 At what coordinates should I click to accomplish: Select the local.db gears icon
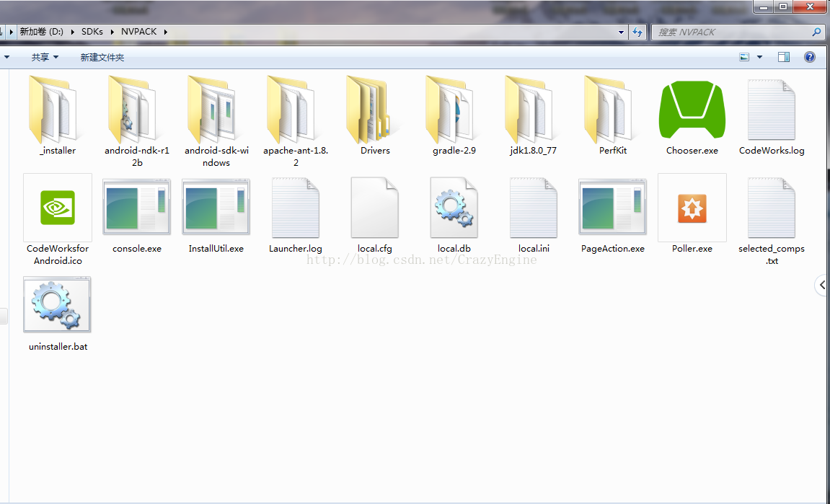[454, 208]
